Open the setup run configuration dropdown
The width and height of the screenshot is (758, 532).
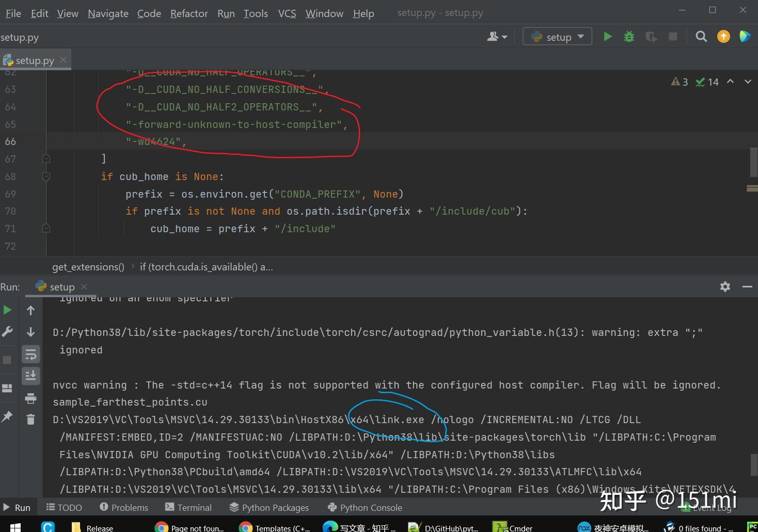pyautogui.click(x=557, y=36)
